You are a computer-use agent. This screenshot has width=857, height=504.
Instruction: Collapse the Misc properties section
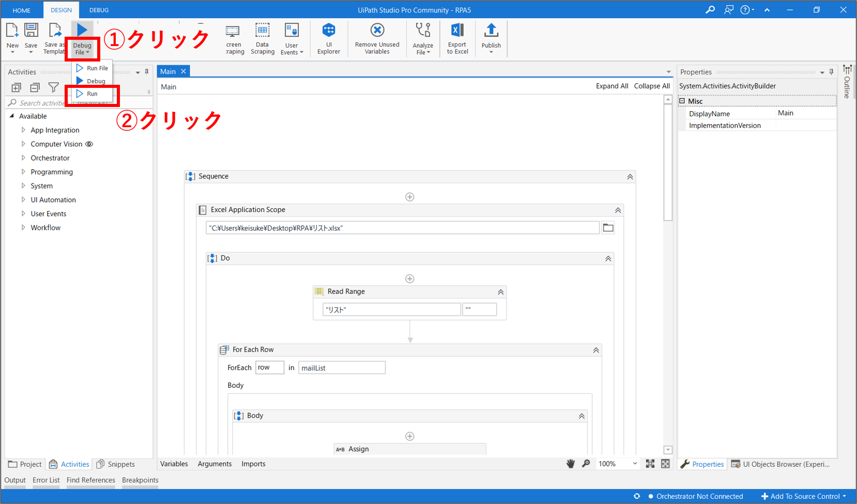(x=682, y=101)
